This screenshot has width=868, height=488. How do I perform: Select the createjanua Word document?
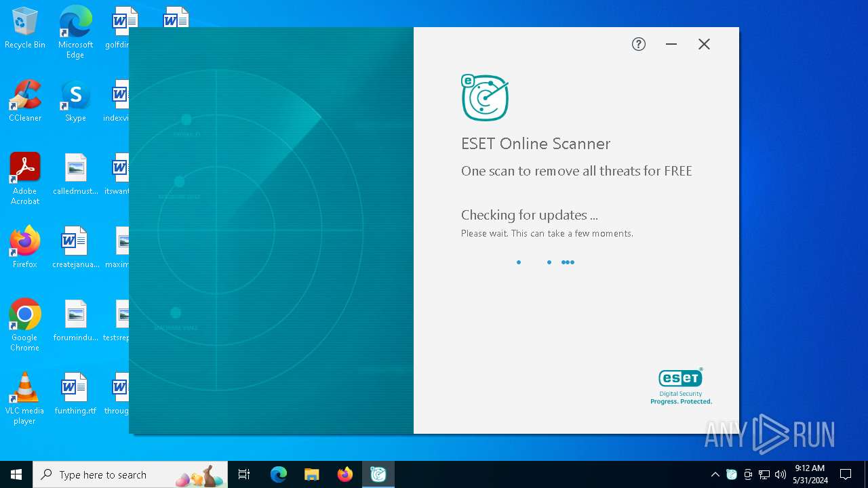point(75,248)
